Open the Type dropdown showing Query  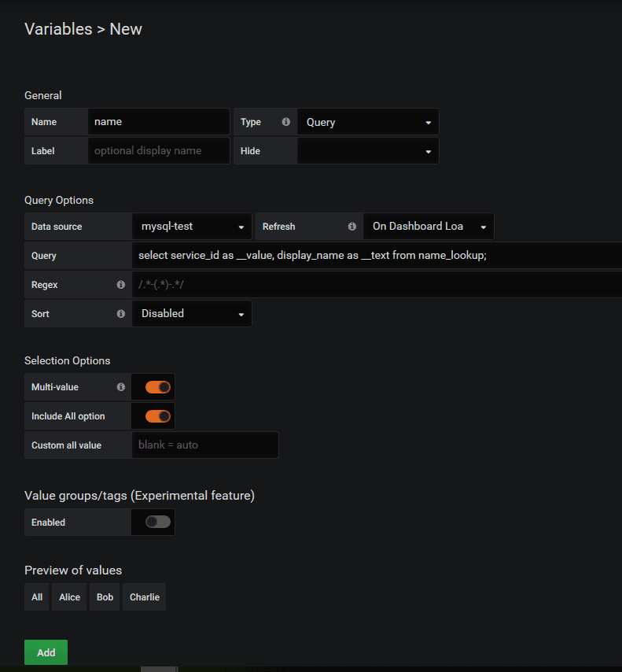[368, 122]
